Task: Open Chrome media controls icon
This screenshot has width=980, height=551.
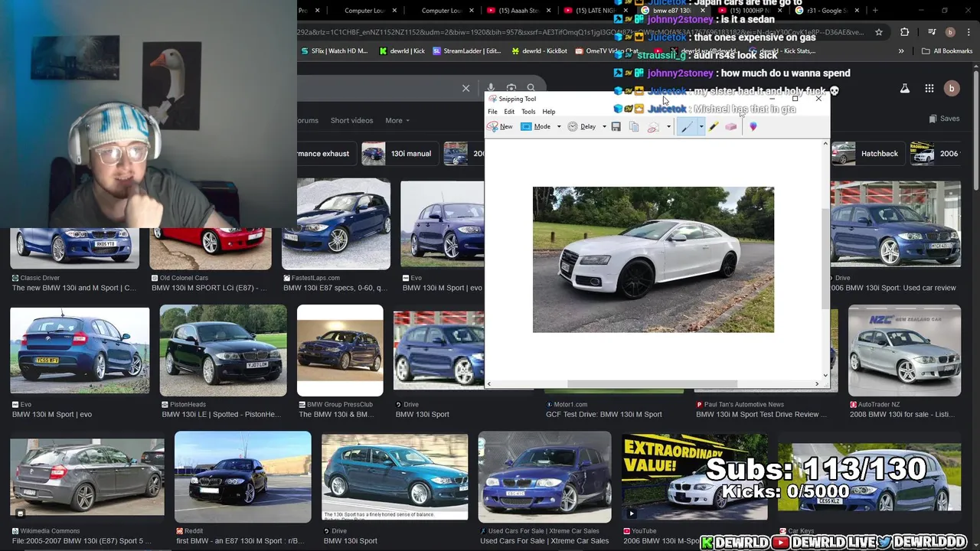Action: [x=932, y=32]
